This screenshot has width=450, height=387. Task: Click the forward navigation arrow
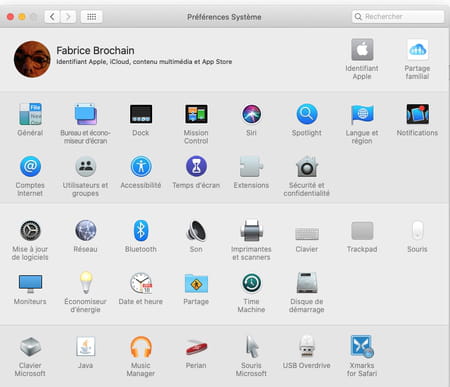pyautogui.click(x=68, y=17)
